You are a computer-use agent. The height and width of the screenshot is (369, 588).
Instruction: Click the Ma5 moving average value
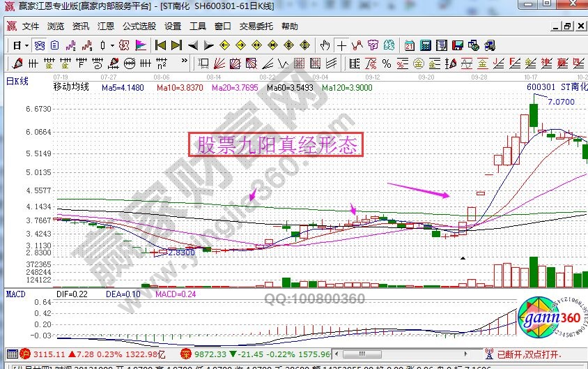click(x=123, y=88)
